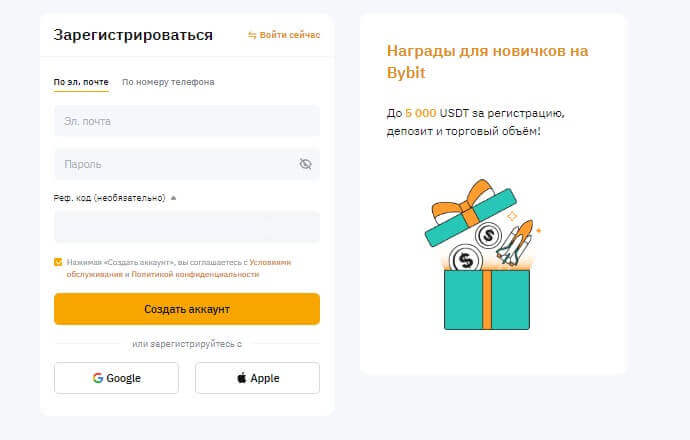Toggle the terms agreement checkbox

click(58, 262)
